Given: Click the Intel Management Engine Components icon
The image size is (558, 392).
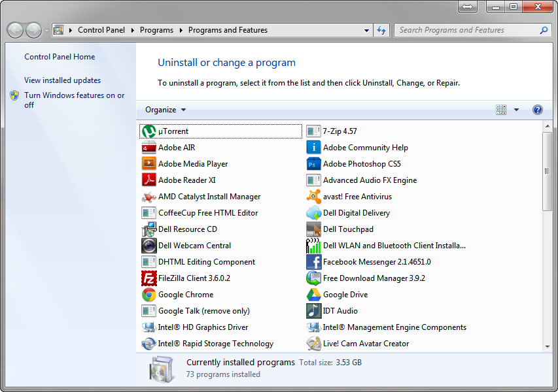Looking at the screenshot, I should [313, 328].
